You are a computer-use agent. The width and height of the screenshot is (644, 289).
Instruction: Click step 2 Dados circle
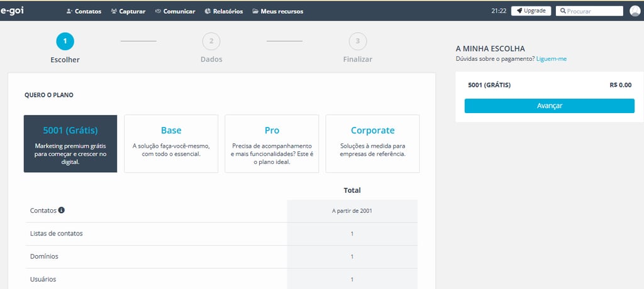(211, 41)
